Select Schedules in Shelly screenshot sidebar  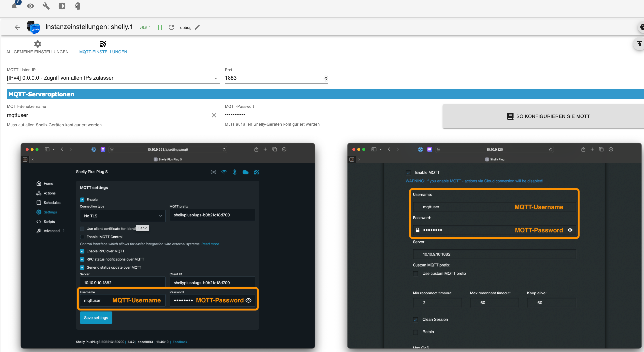tap(48, 203)
